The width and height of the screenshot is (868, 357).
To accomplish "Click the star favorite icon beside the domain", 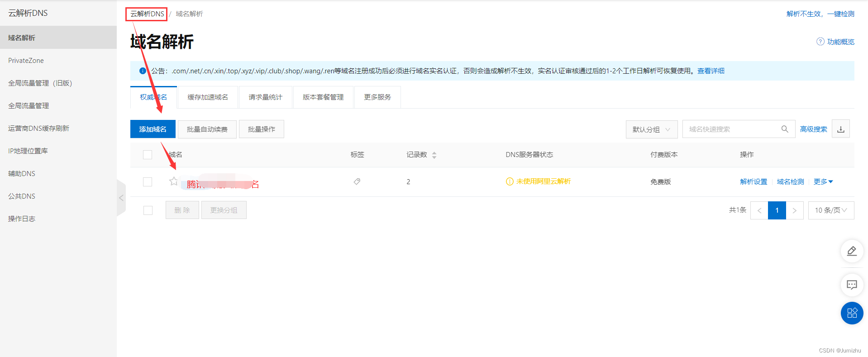I will click(x=173, y=181).
